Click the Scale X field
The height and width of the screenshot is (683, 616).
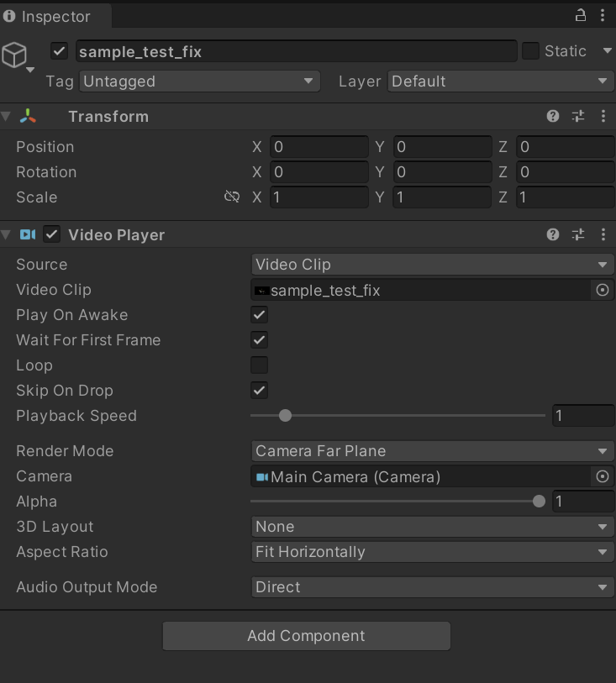(319, 197)
